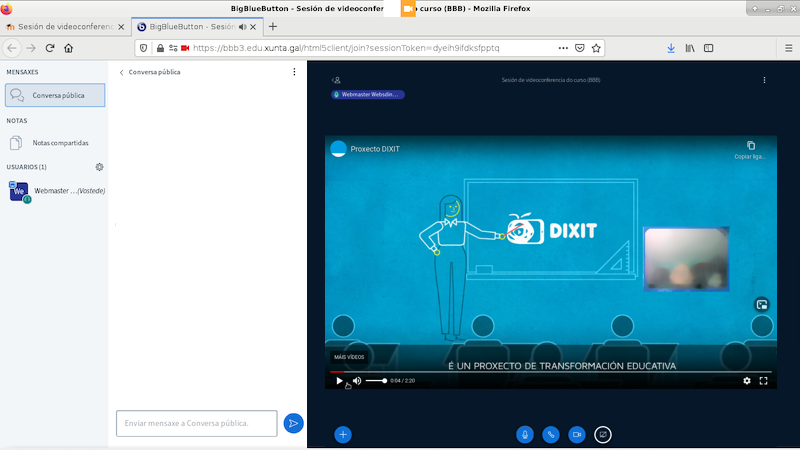
Task: Click the Copiar ligazón copy link icon
Action: click(x=751, y=146)
